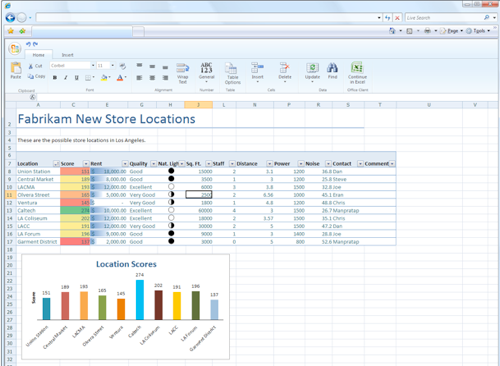Click the Favorites star icon

pyautogui.click(x=11, y=31)
